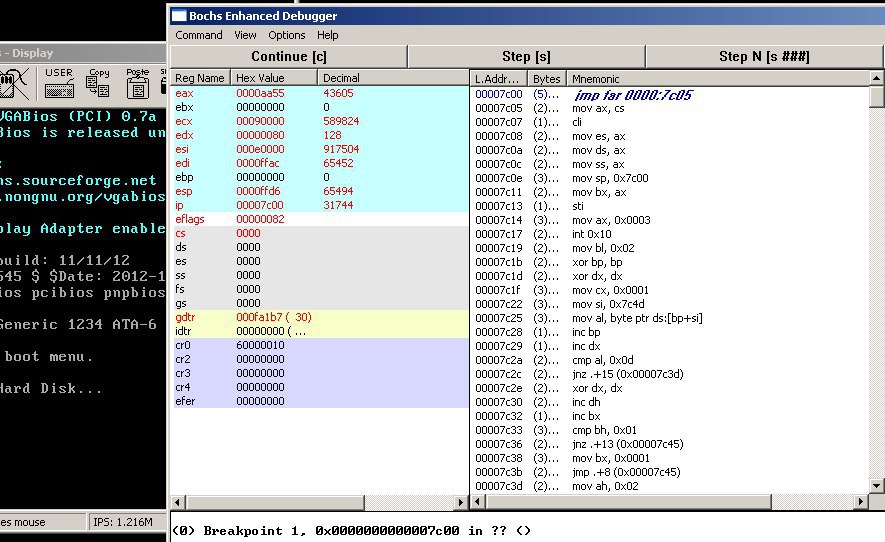The width and height of the screenshot is (885, 542).
Task: Click the Reg Name column header
Action: click(200, 78)
